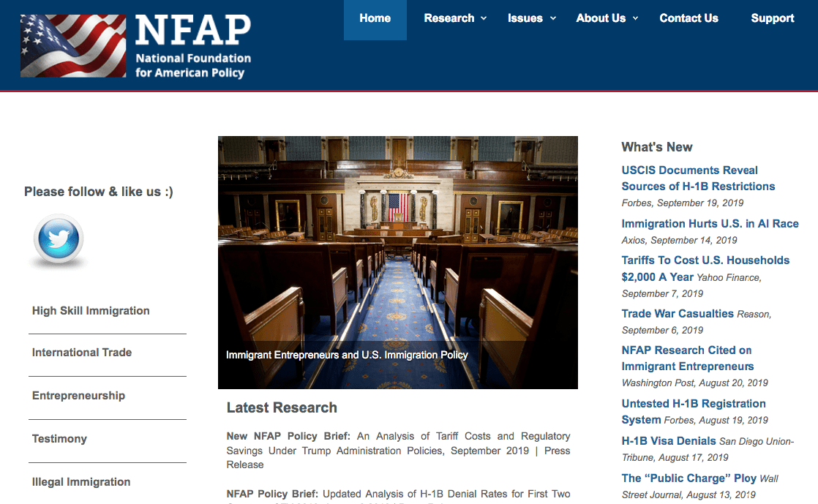
Task: Click the NFAP American flag logo
Action: 73,46
